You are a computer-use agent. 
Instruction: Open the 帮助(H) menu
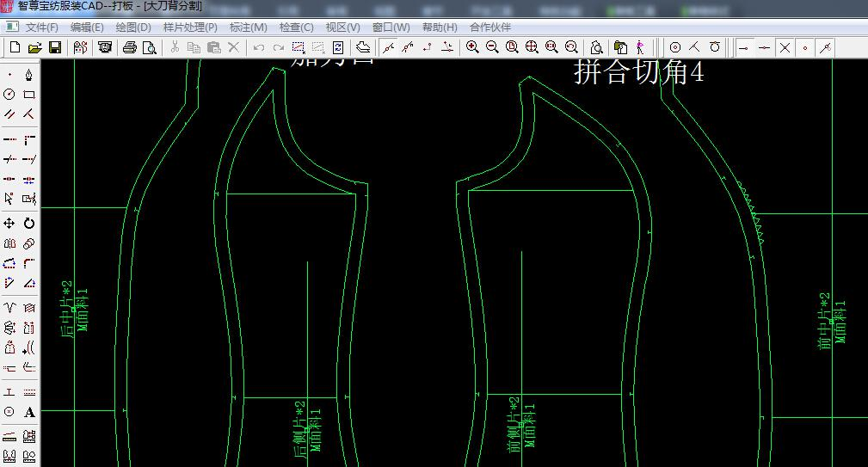440,28
